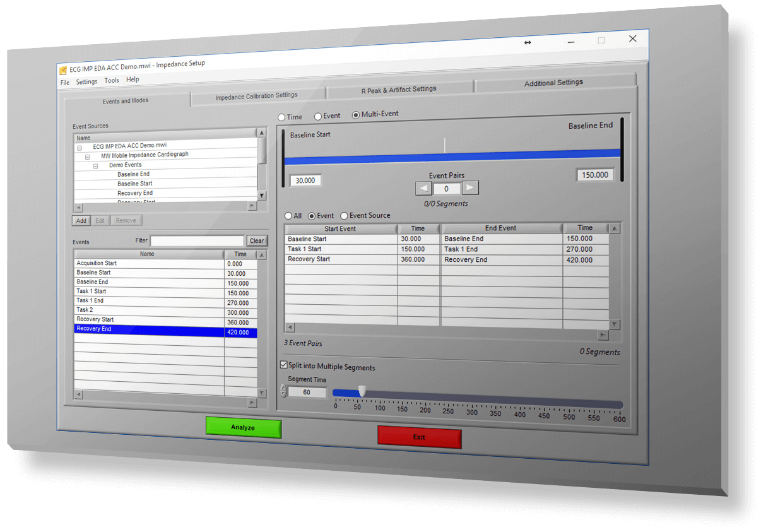
Task: Uncheck Split into Multiple Segments
Action: click(x=283, y=365)
